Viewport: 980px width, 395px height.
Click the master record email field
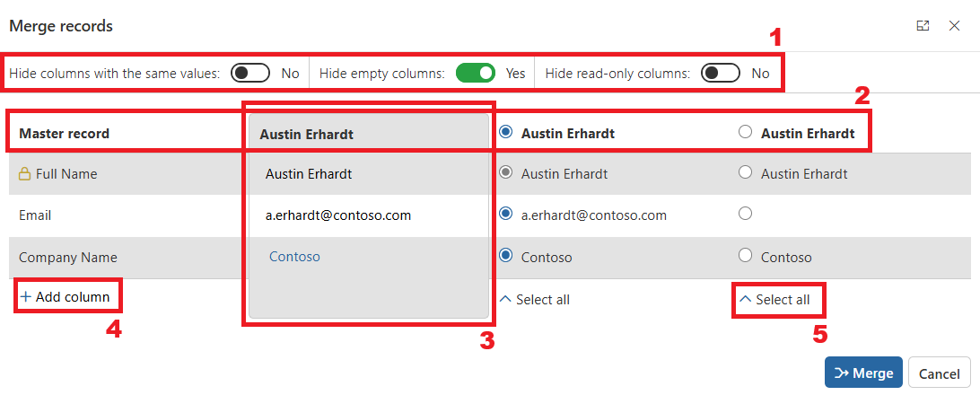[369, 215]
